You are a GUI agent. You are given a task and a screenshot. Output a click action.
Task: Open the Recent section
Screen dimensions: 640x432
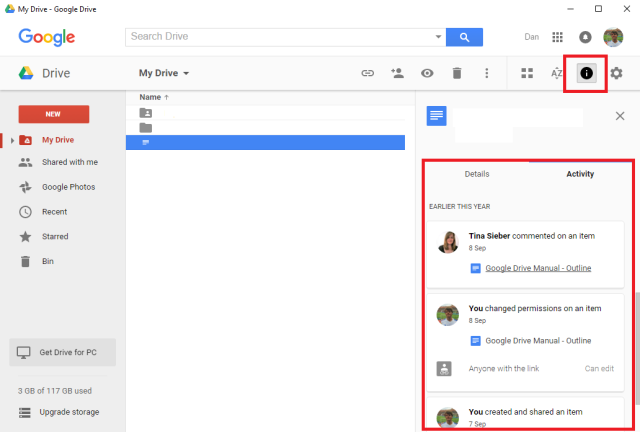[x=54, y=212]
